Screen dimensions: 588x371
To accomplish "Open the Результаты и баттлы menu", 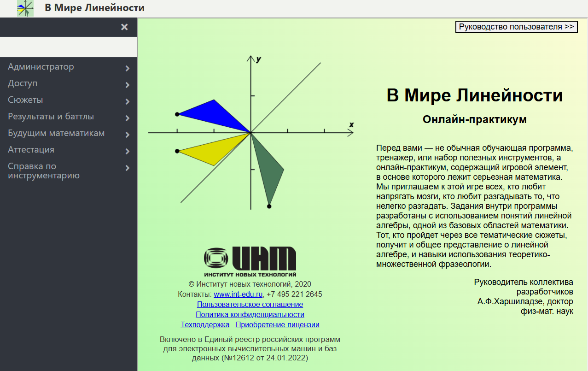I will (x=51, y=117).
